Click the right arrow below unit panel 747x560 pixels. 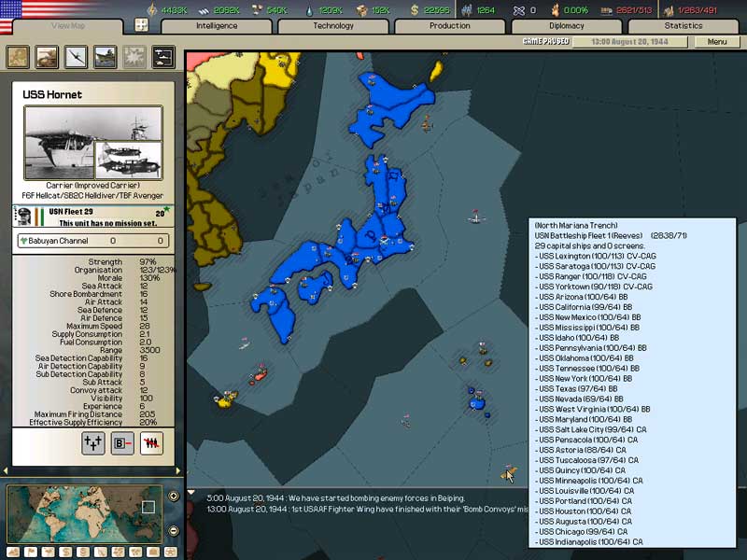[178, 470]
